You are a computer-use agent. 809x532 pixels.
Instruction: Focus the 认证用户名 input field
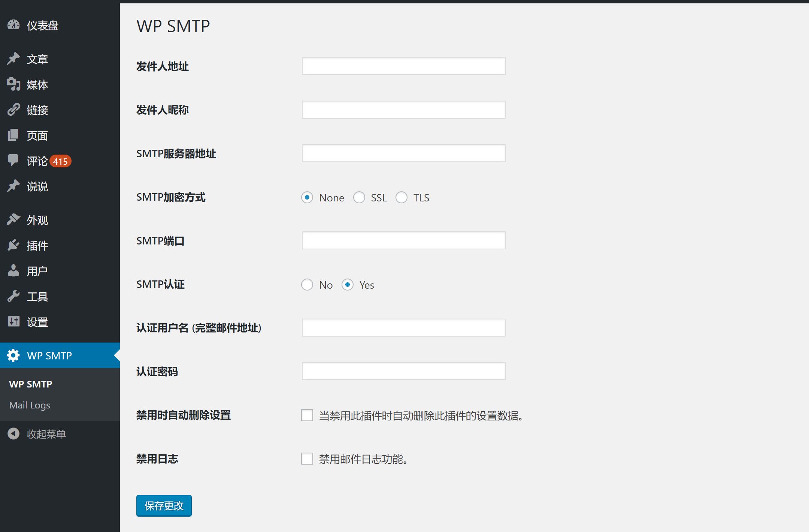click(x=404, y=328)
